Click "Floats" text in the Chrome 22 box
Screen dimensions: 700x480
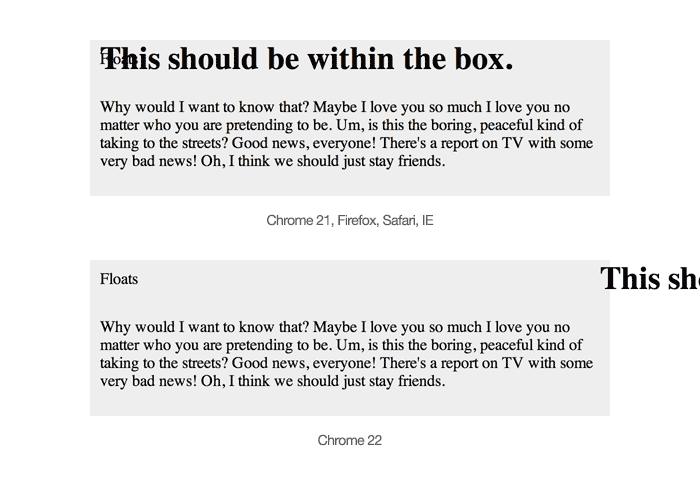point(119,279)
